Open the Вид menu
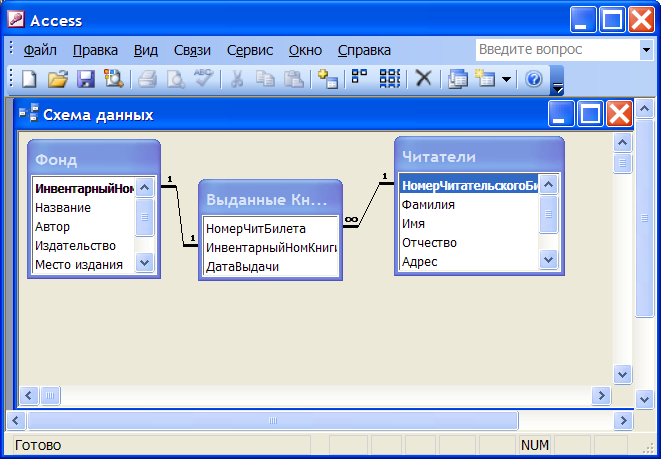Image resolution: width=661 pixels, height=459 pixels. [146, 51]
